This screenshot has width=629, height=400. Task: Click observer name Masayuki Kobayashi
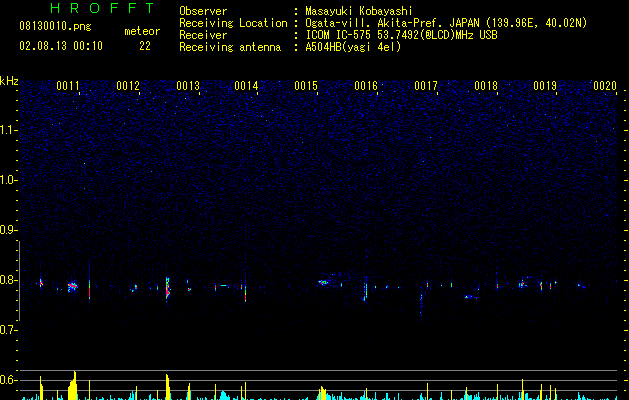359,11
